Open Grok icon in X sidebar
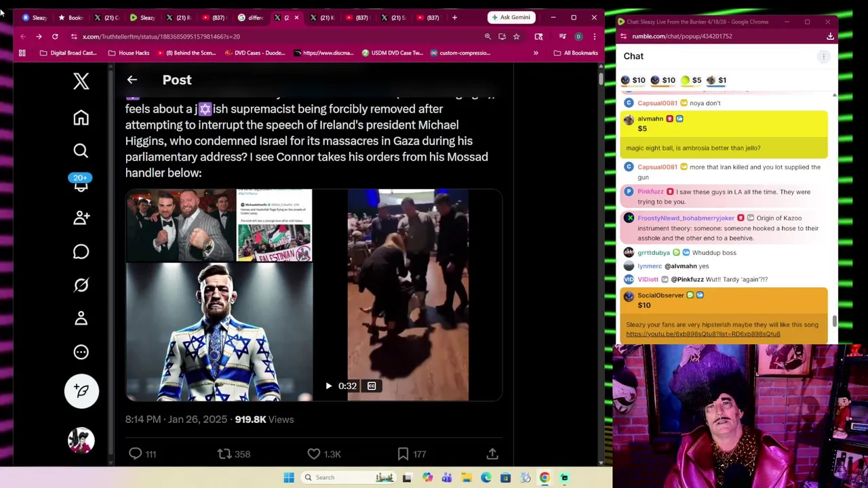Screen dimensions: 868x488 pyautogui.click(x=81, y=285)
